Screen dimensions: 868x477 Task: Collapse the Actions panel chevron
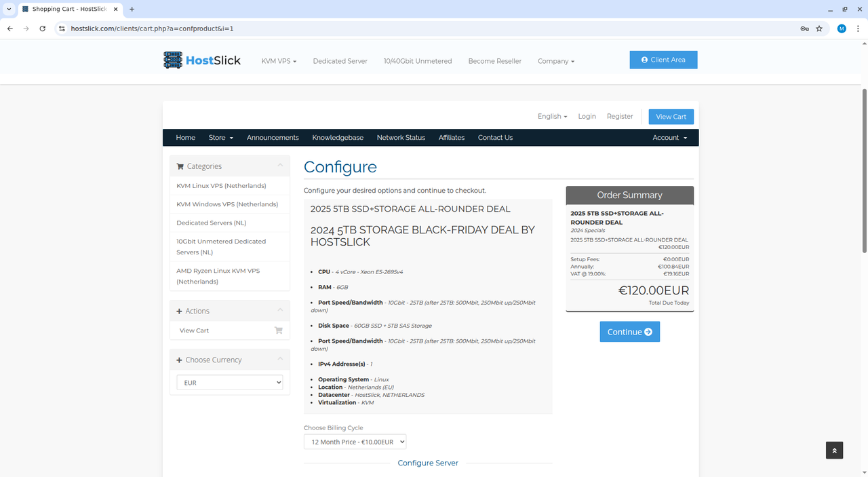click(x=280, y=311)
